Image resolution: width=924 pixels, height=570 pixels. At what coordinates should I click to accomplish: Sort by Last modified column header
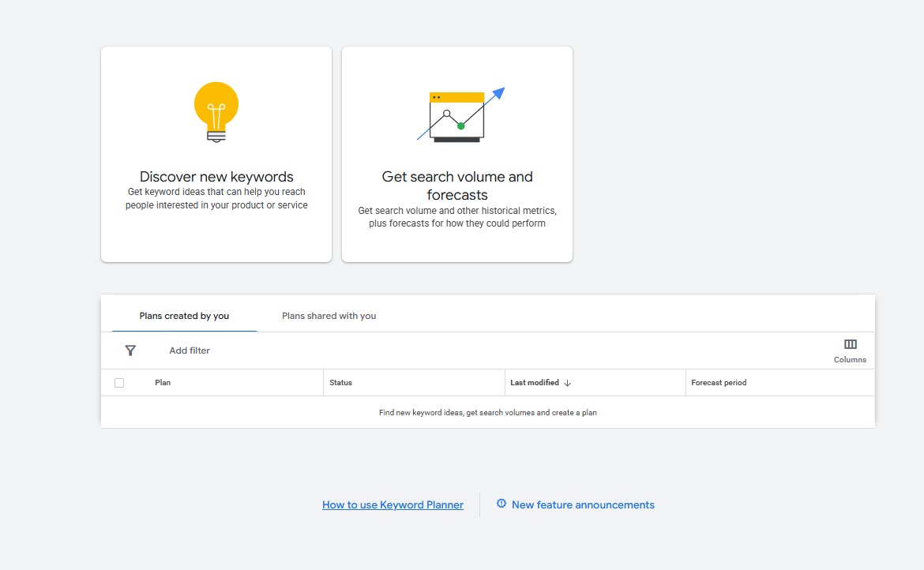point(535,383)
